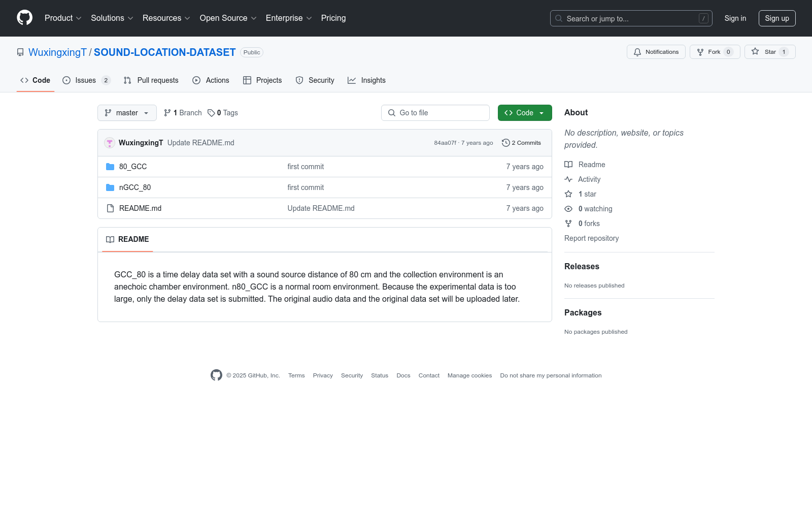Click the GitHub logo in the header
812x508 pixels.
pyautogui.click(x=24, y=18)
